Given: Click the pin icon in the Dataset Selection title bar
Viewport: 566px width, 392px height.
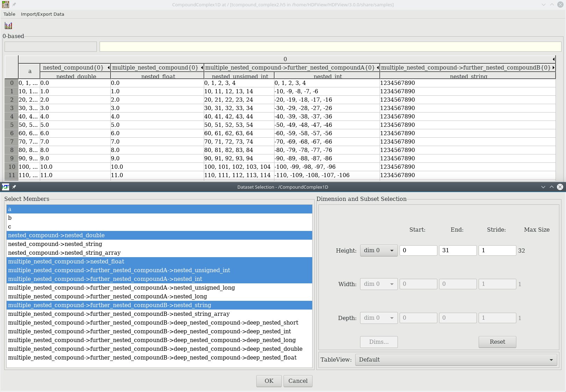Looking at the screenshot, I should coord(14,187).
